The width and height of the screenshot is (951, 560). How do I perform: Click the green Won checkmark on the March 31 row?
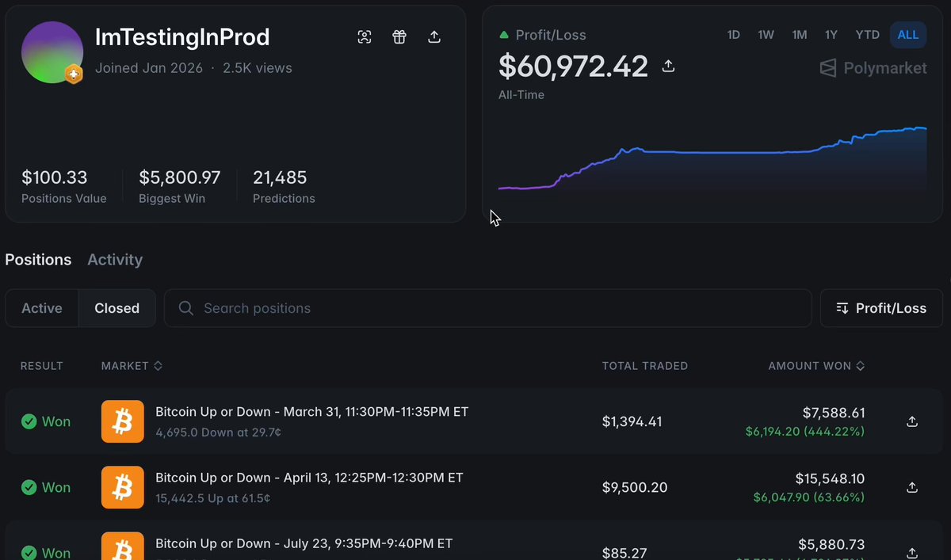(x=29, y=421)
